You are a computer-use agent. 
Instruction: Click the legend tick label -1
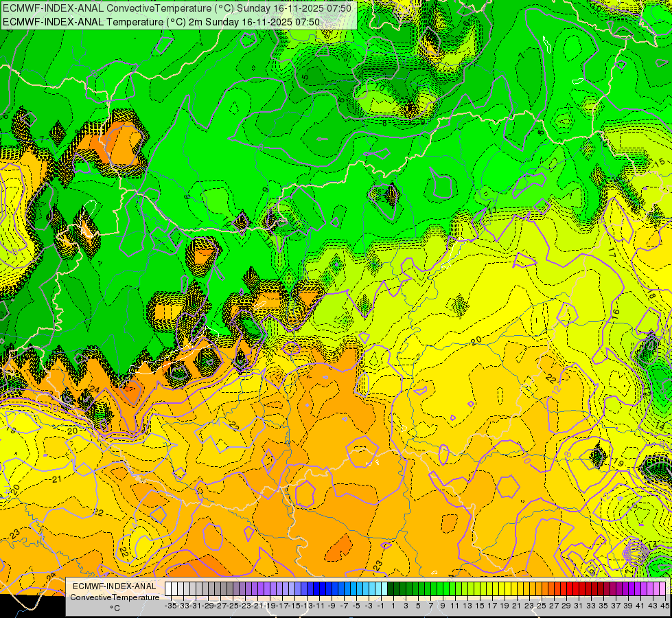coord(381,606)
